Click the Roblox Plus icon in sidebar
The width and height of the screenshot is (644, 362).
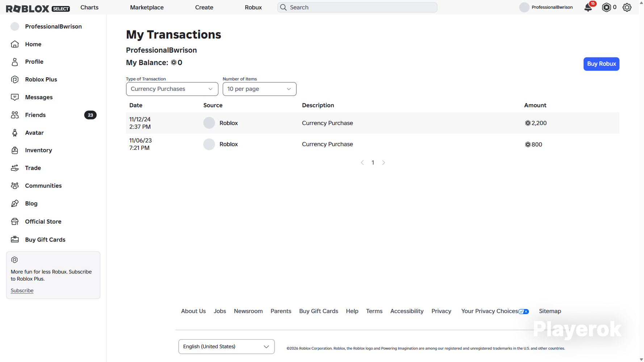point(15,80)
